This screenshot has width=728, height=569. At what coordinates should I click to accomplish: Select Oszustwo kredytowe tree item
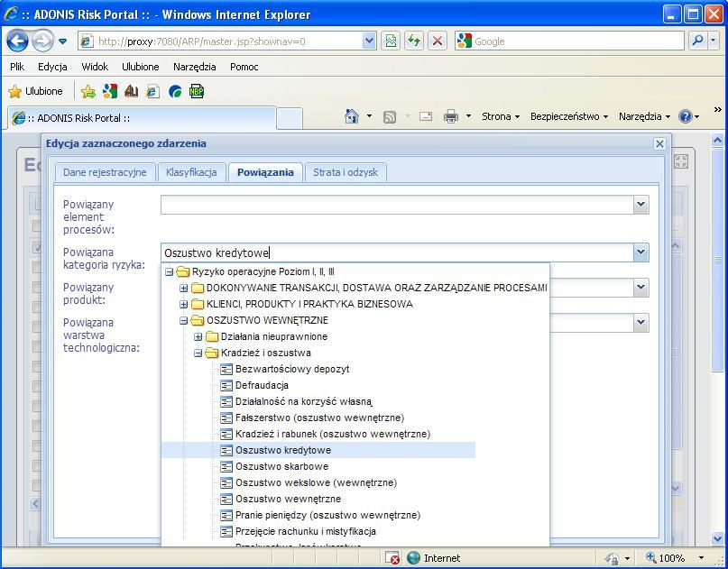tap(283, 450)
